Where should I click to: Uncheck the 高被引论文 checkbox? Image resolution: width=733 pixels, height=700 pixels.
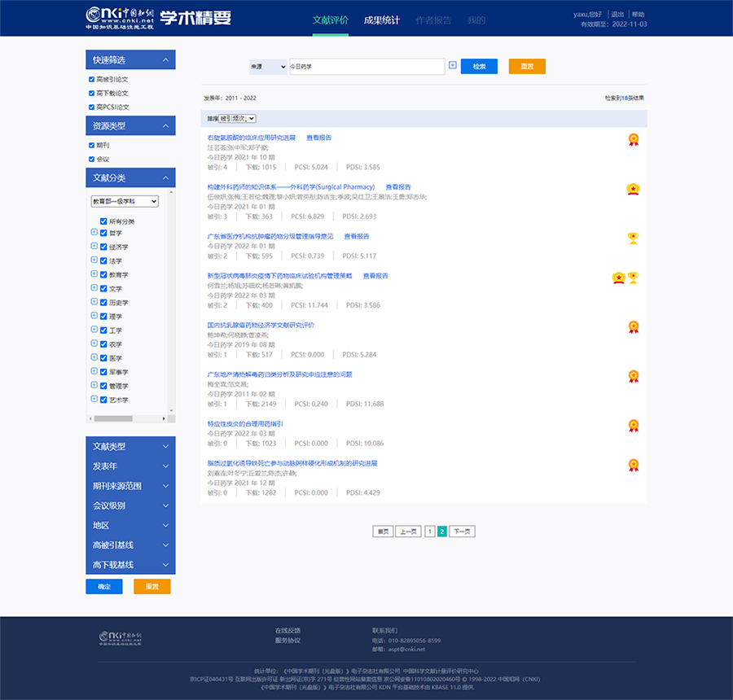click(92, 80)
